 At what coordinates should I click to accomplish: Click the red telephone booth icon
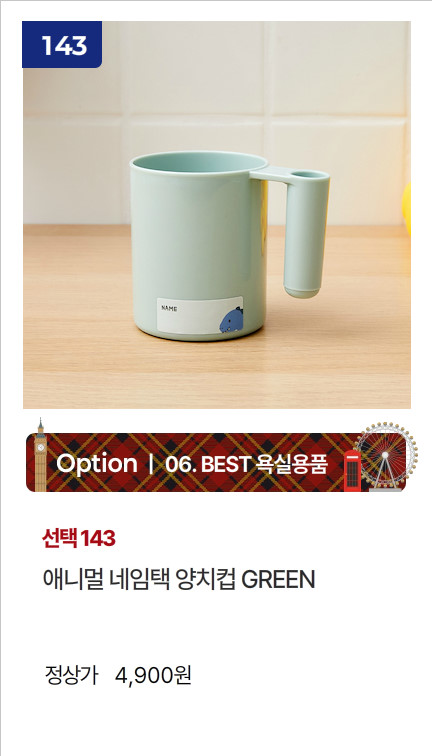coord(352,471)
